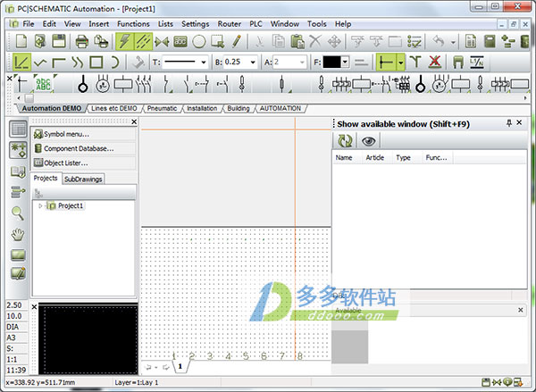The width and height of the screenshot is (536, 392).
Task: Click the Undo arrow icon
Action: (x=439, y=42)
